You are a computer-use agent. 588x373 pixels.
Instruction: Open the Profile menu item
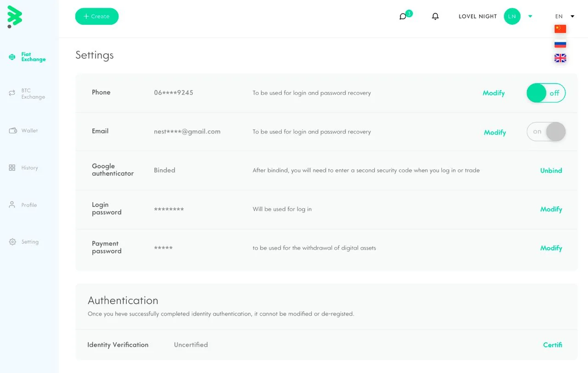tap(29, 205)
